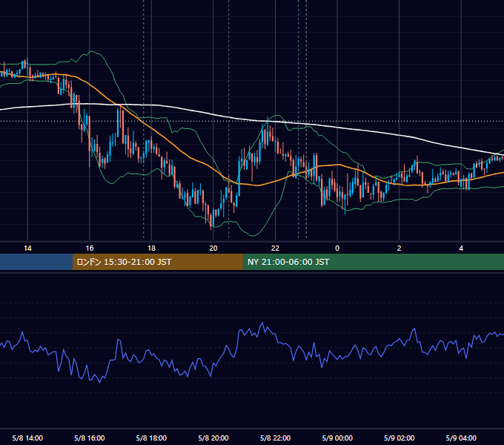The image size is (504, 445).
Task: Click the 14 hour axis label
Action: tap(27, 248)
